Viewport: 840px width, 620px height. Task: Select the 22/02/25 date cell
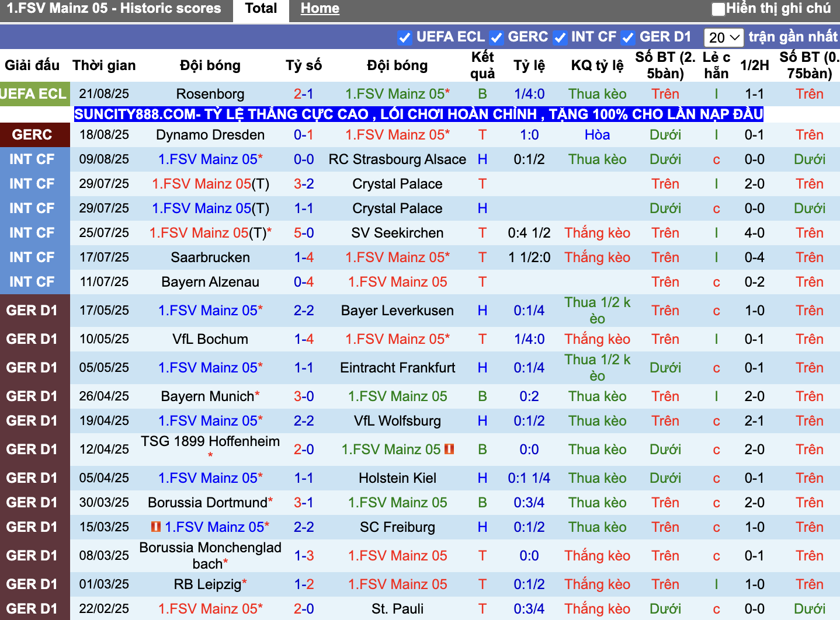pos(104,609)
